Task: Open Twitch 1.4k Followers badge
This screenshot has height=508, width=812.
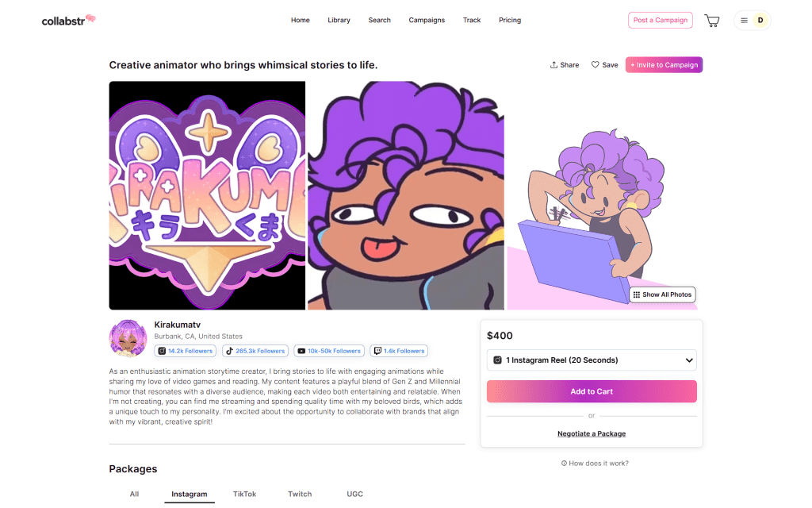Action: [399, 351]
